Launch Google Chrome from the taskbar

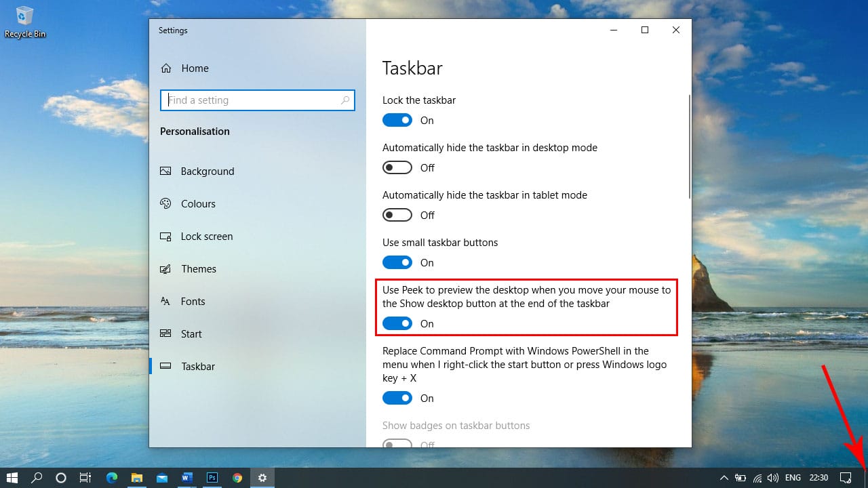[237, 478]
